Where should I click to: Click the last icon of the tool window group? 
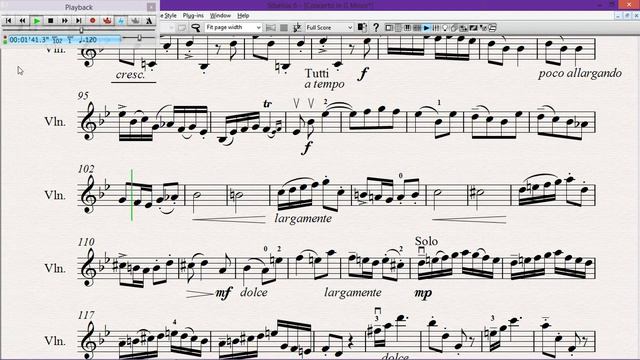tap(493, 28)
